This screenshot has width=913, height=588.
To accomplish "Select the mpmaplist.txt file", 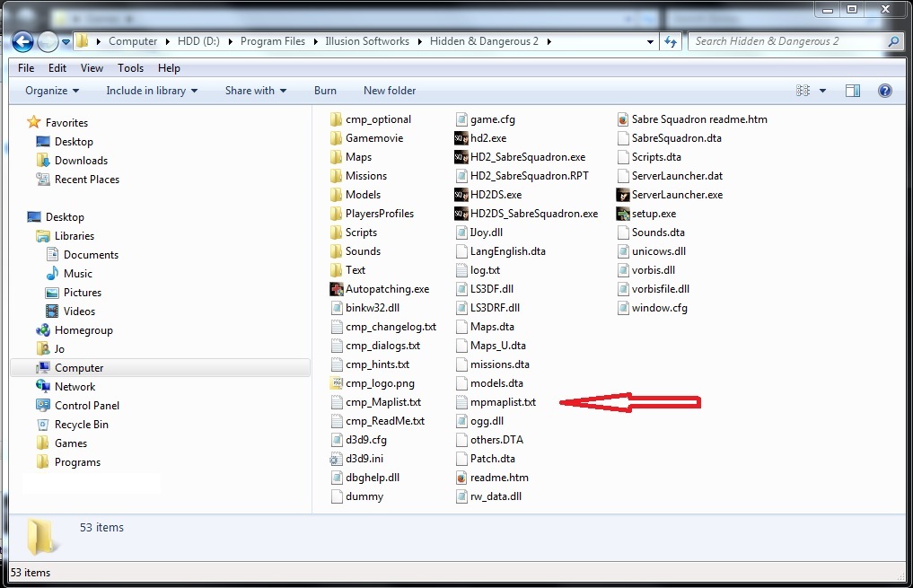I will (502, 402).
